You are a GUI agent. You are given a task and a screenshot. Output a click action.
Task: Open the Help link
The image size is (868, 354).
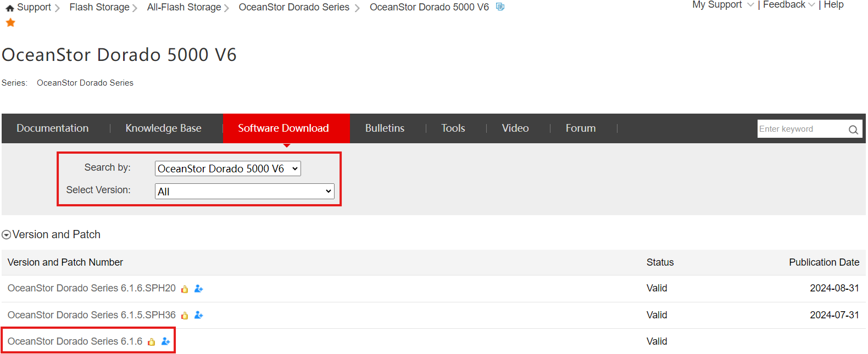(833, 5)
